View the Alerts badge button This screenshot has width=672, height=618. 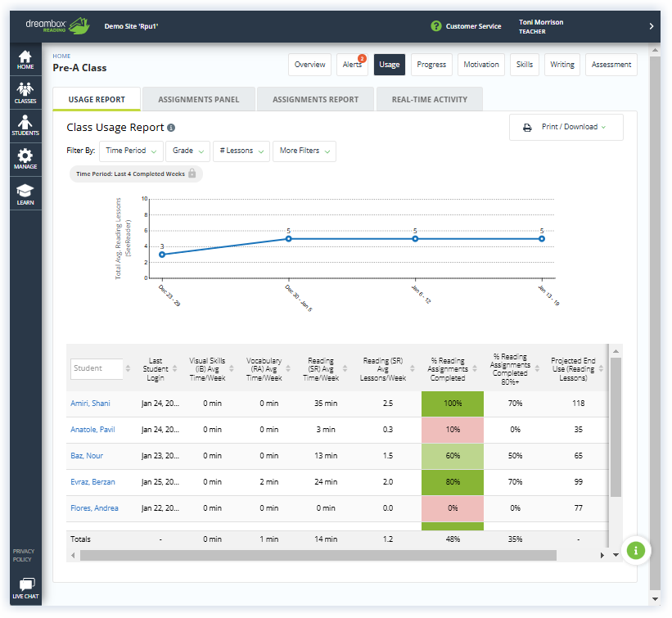352,64
